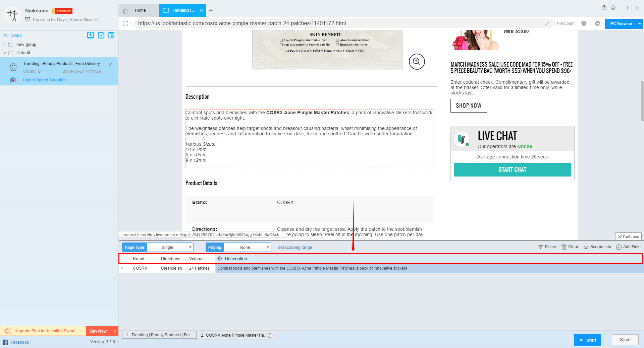Screen dimensions: 644x348
Task: Click the pencil edit URL icon
Action: tap(547, 23)
